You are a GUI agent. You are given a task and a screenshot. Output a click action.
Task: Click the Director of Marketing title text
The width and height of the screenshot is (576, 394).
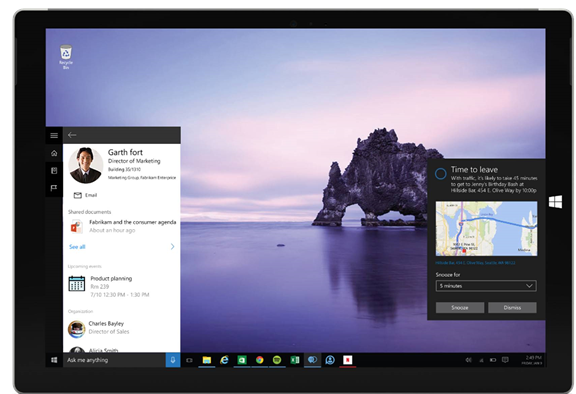pyautogui.click(x=134, y=161)
